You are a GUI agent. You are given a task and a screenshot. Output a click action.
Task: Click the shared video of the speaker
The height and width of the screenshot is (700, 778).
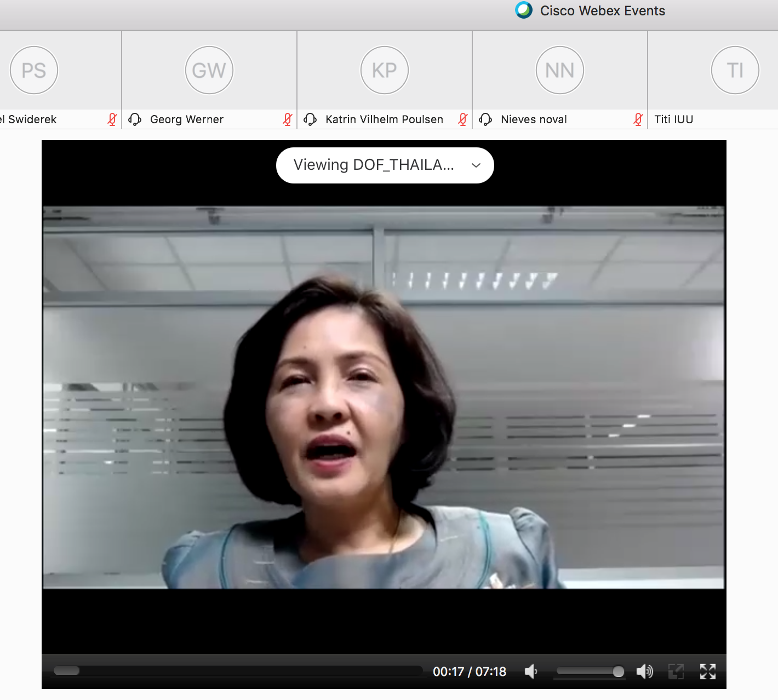coord(384,398)
